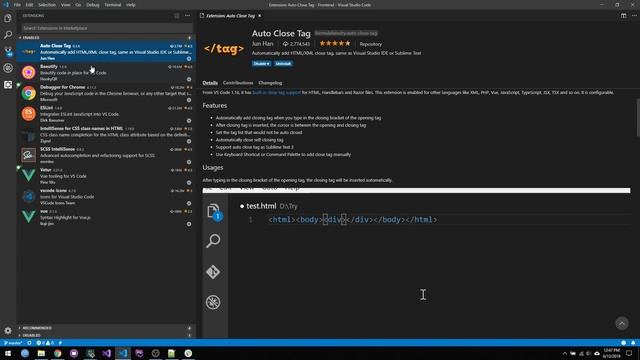Open notifications bell in status bar
Image resolution: width=640 pixels, height=360 pixels.
pyautogui.click(x=633, y=343)
